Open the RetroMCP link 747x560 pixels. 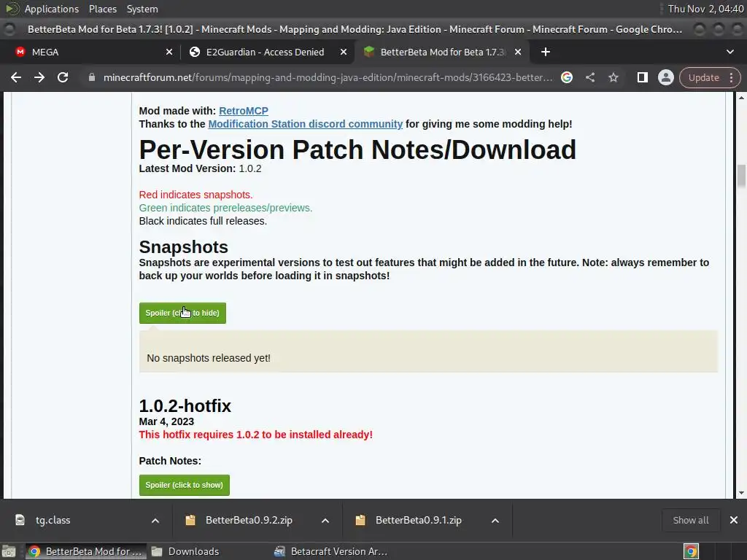pyautogui.click(x=244, y=111)
